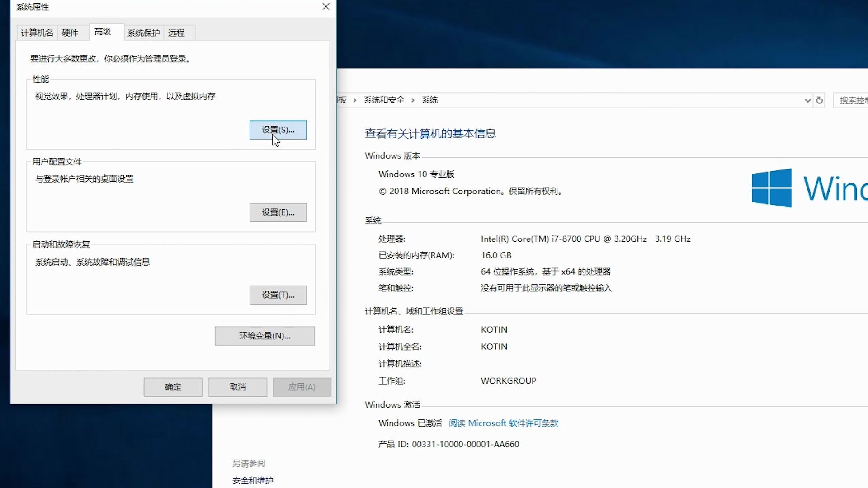
Task: Open performance settings via 设置(S) button
Action: click(x=278, y=130)
